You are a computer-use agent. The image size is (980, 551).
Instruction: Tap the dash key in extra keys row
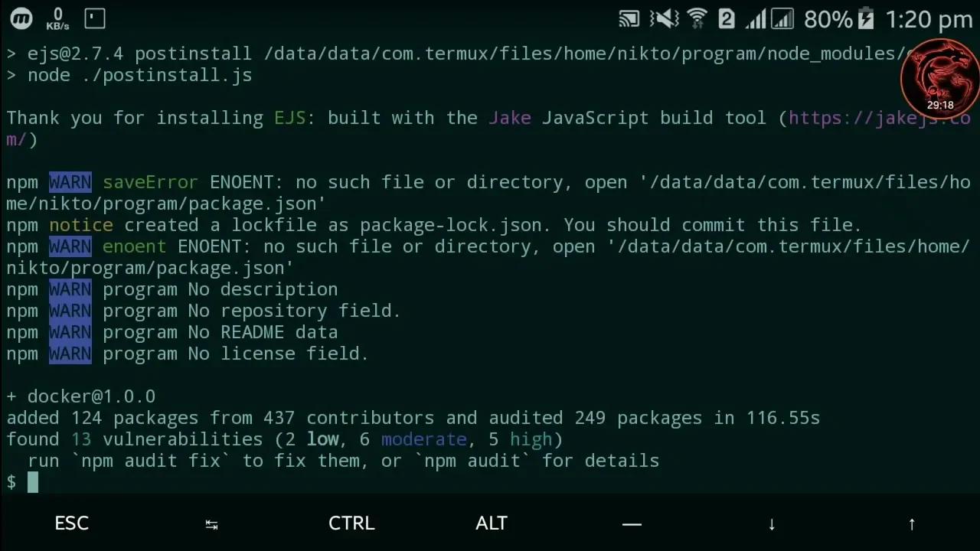[632, 524]
